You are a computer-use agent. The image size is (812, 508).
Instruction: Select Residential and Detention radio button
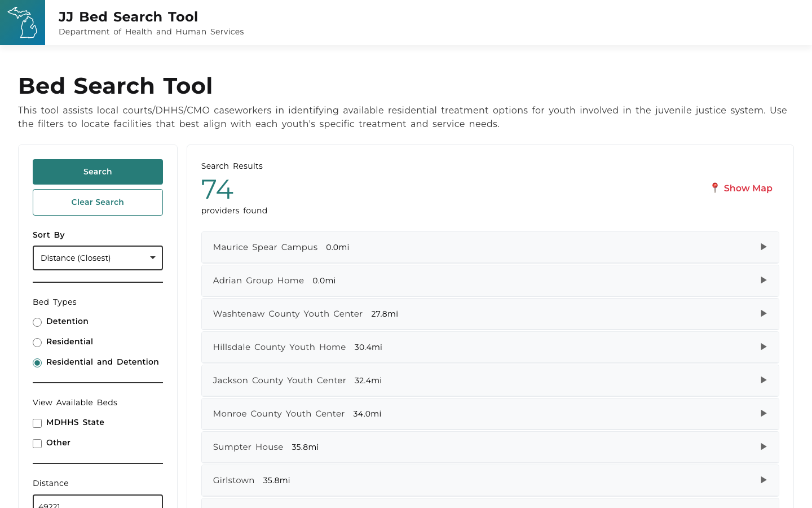37,363
